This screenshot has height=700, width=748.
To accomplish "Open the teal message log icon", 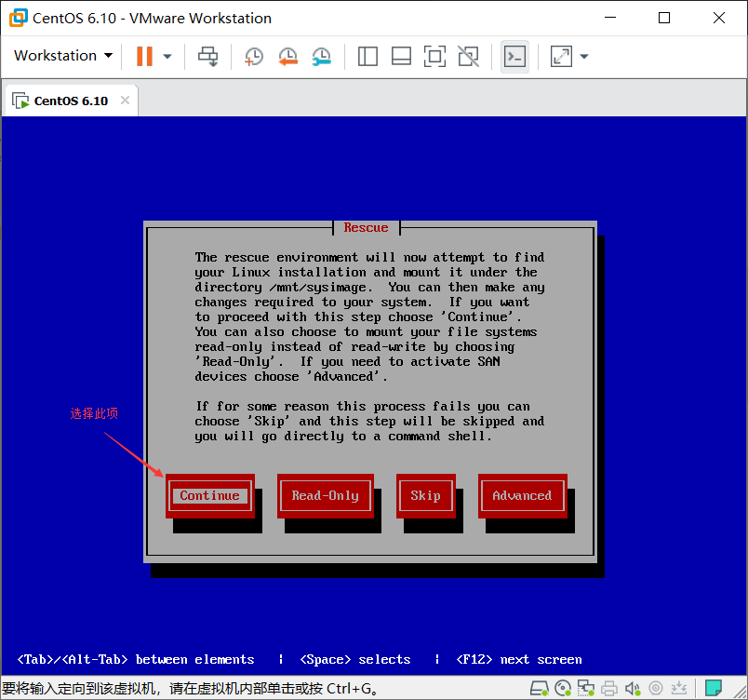I will coord(714,688).
